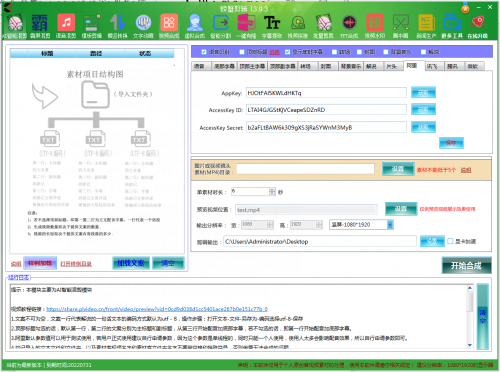Open the 霸 tool in the toolbar
This screenshot has height=372, width=500.
40,23
